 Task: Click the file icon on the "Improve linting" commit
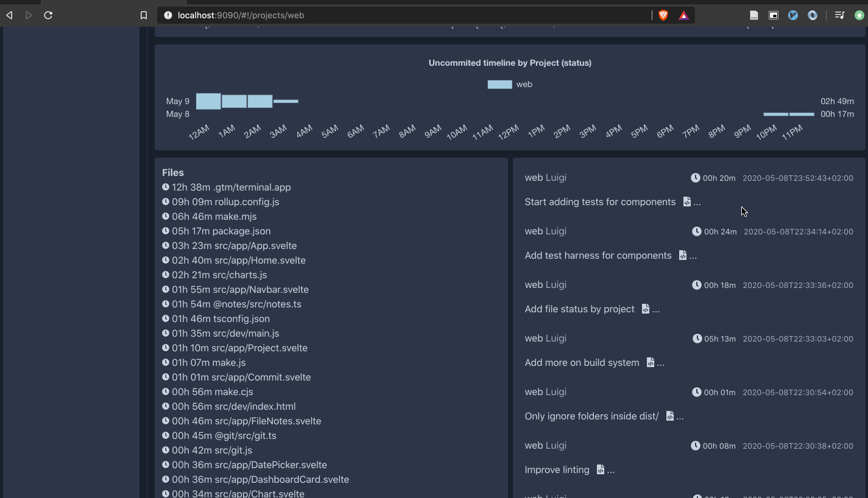pyautogui.click(x=600, y=469)
